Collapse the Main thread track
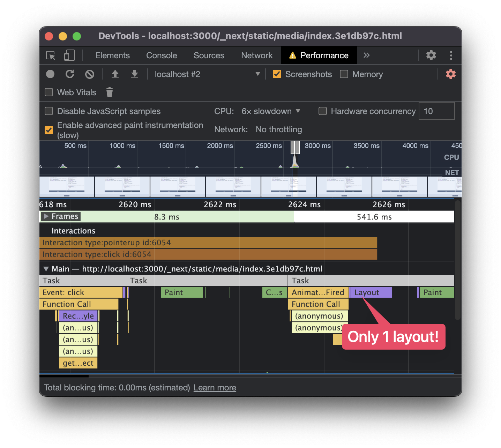This screenshot has height=448, width=501. 46,269
